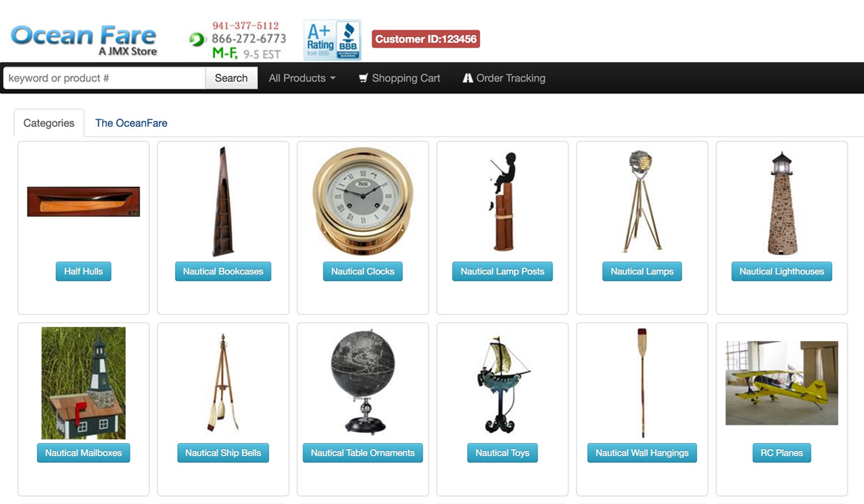Click the Search button
This screenshot has height=504, width=864.
[x=231, y=79]
